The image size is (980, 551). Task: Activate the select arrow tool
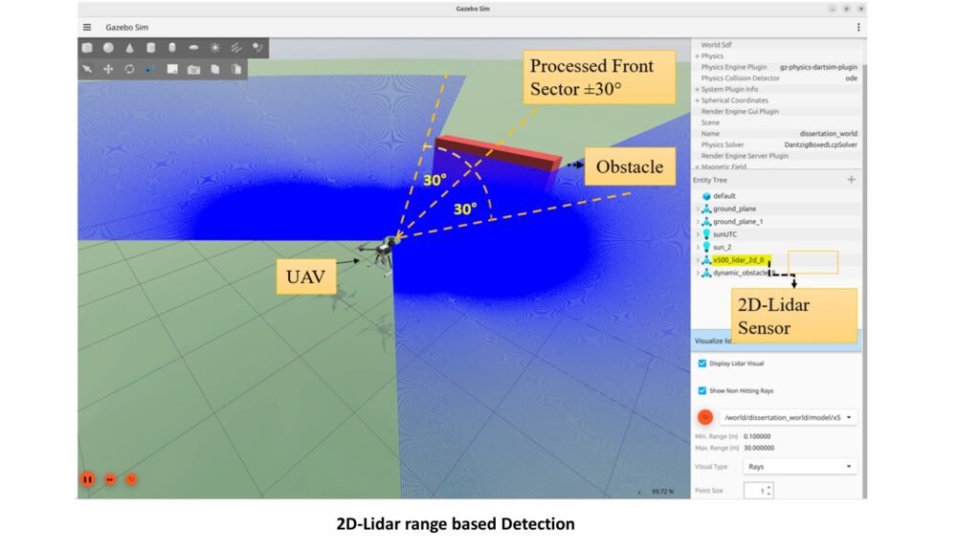87,69
